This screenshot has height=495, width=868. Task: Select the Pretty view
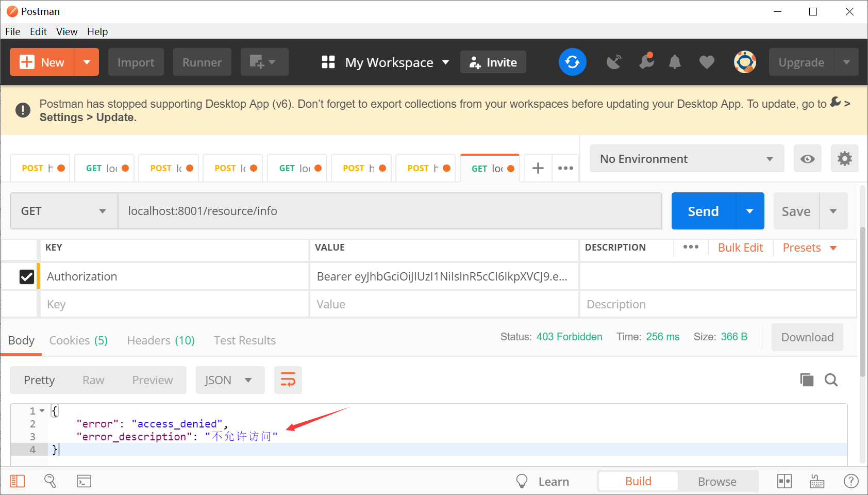click(39, 380)
